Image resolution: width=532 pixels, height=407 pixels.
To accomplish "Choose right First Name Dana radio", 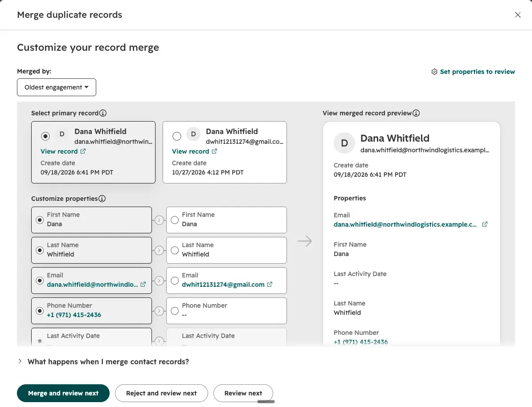I will (x=175, y=220).
